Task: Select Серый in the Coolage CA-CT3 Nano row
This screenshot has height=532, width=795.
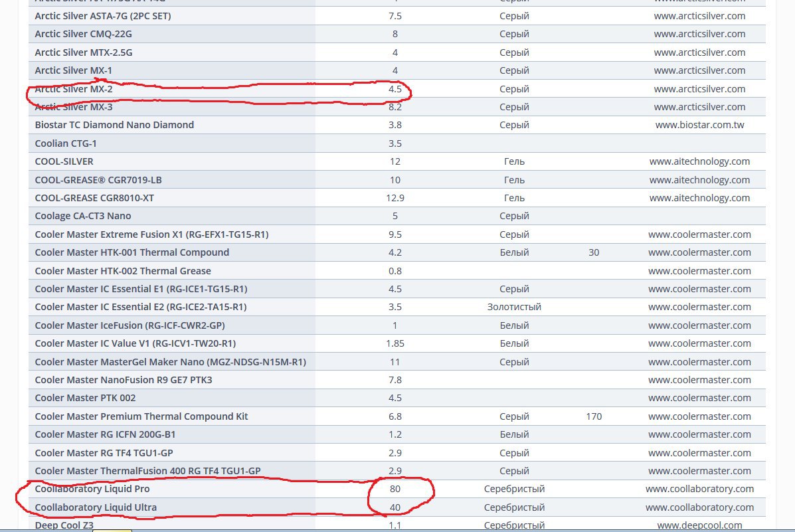Action: (x=514, y=216)
